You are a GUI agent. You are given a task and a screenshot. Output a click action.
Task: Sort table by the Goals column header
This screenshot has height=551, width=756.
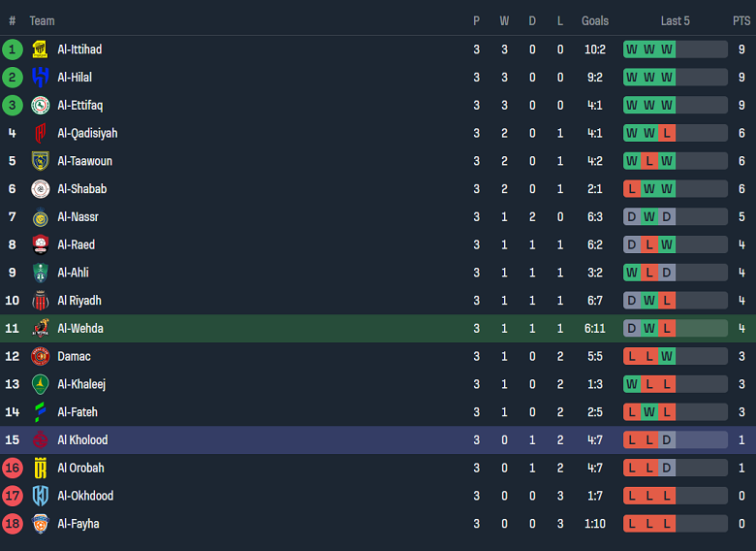(595, 20)
